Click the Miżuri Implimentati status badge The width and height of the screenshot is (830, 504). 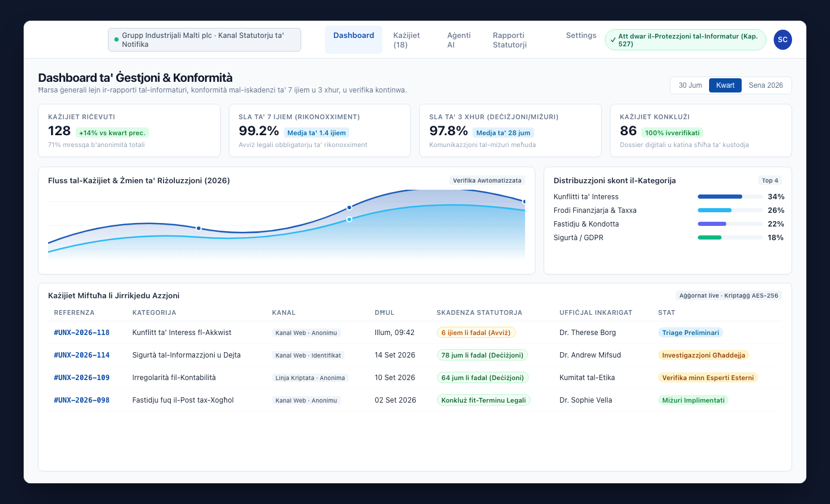pos(693,400)
